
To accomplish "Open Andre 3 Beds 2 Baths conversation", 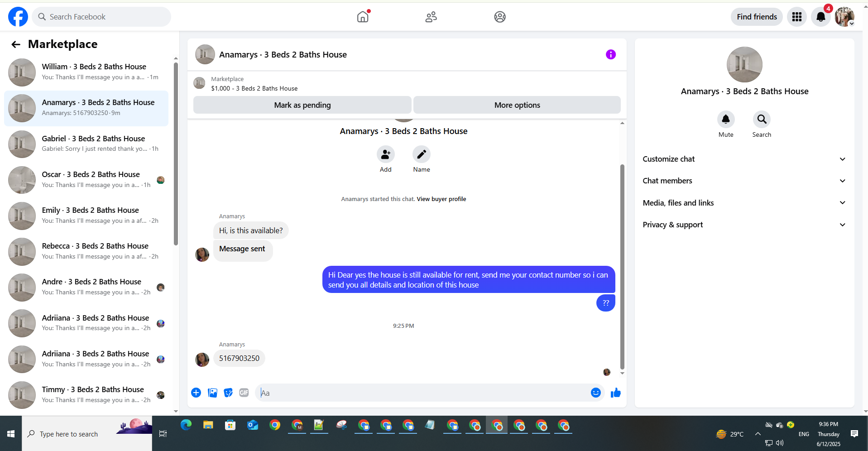I will pos(86,287).
